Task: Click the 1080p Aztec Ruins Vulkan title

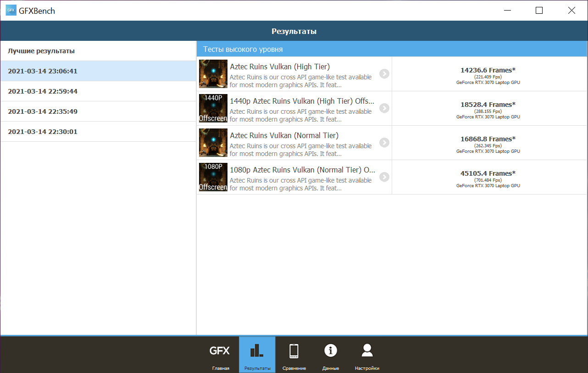Action: point(302,170)
